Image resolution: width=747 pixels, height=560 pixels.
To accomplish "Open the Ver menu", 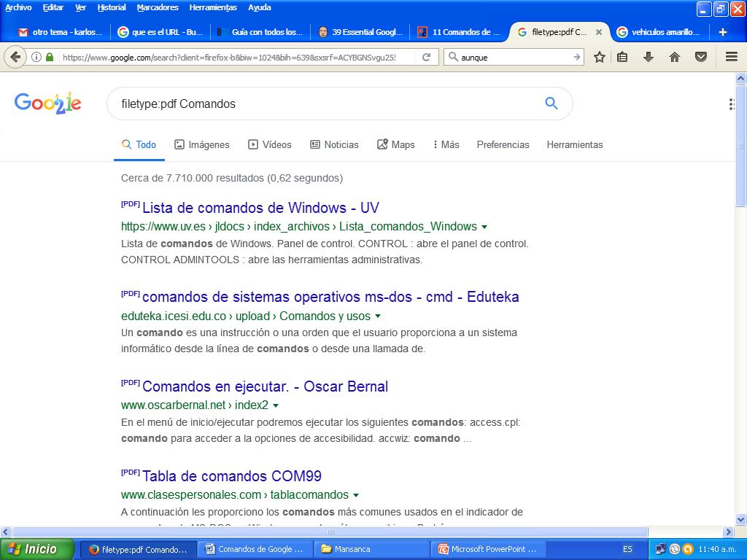I will tap(80, 7).
